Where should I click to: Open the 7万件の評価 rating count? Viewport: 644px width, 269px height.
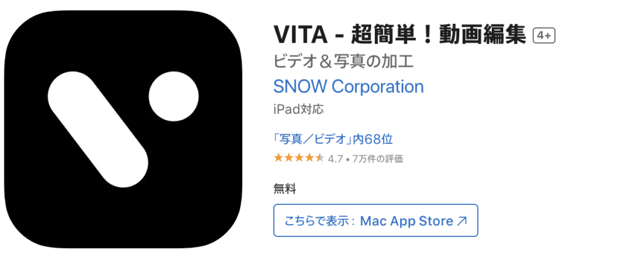(377, 159)
